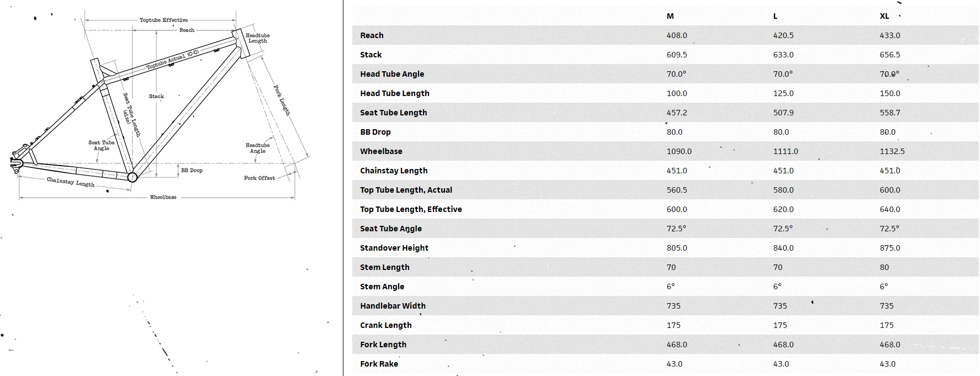
Task: Click the Toptube Effective label in diagram
Action: click(x=163, y=20)
